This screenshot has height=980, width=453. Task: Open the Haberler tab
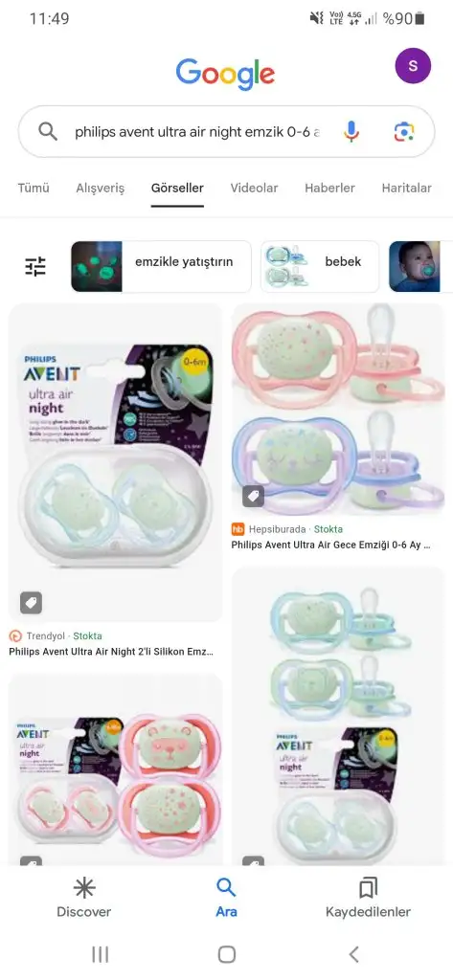pos(329,189)
